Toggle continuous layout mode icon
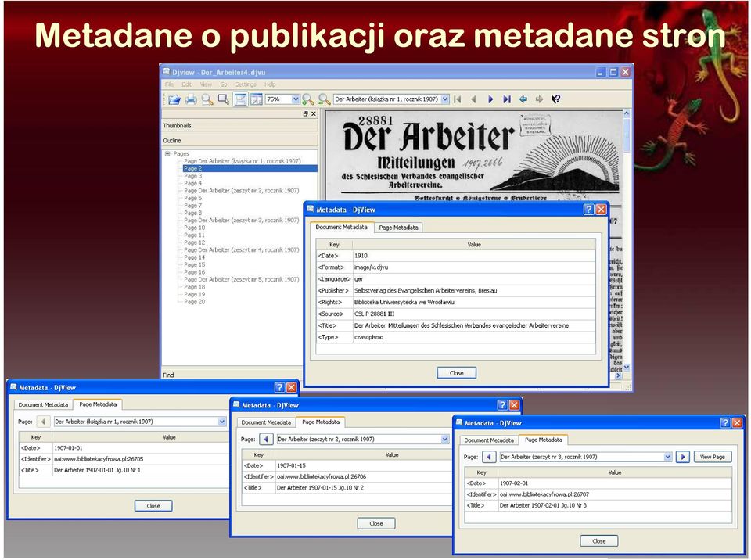The image size is (751, 560). [240, 99]
